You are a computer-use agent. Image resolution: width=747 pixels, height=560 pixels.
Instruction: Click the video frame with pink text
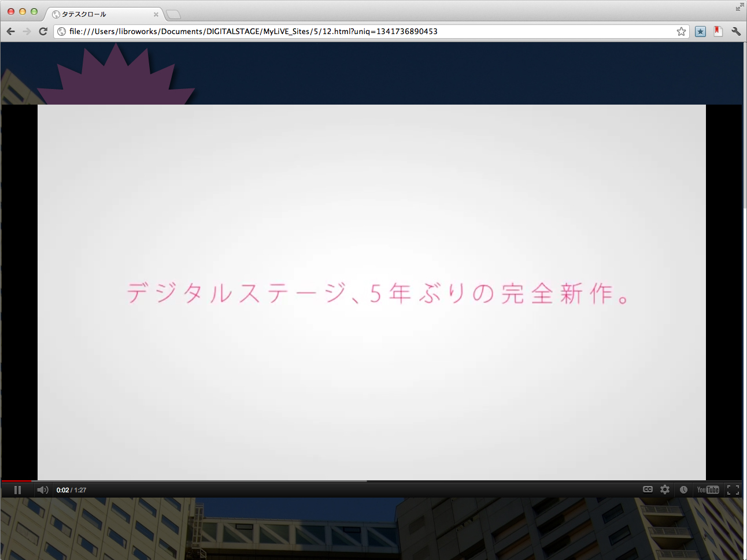click(x=371, y=292)
